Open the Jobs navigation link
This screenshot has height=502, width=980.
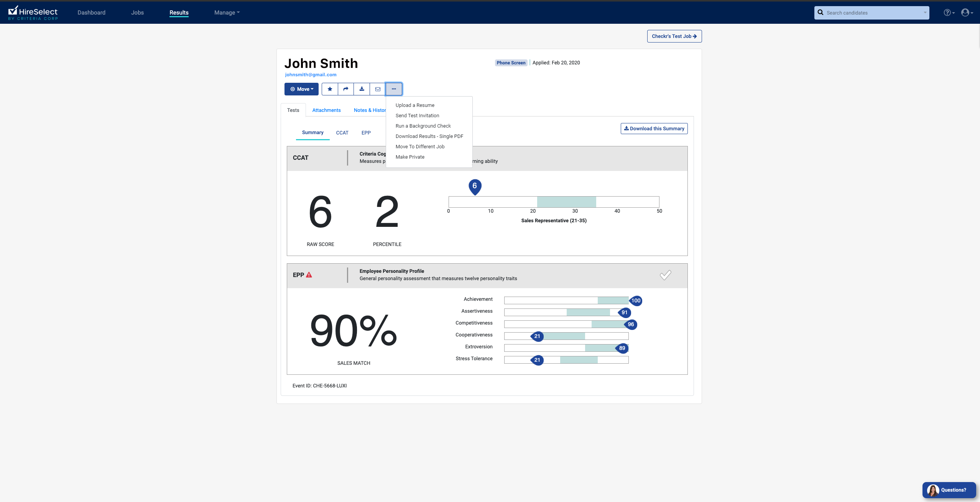point(137,13)
